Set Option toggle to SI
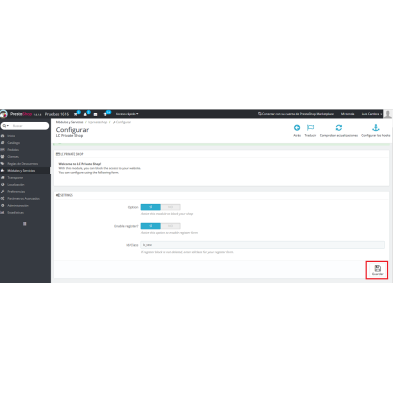The image size is (393, 393). tap(151, 207)
